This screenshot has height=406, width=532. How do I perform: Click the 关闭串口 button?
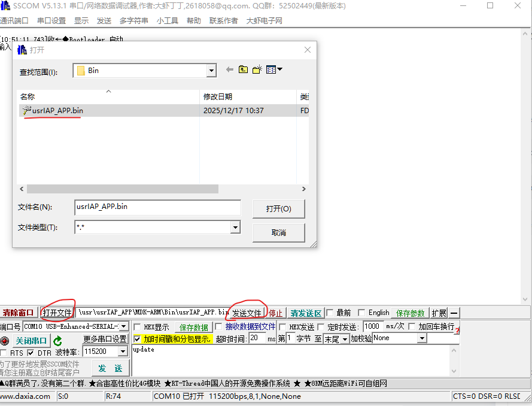click(31, 341)
